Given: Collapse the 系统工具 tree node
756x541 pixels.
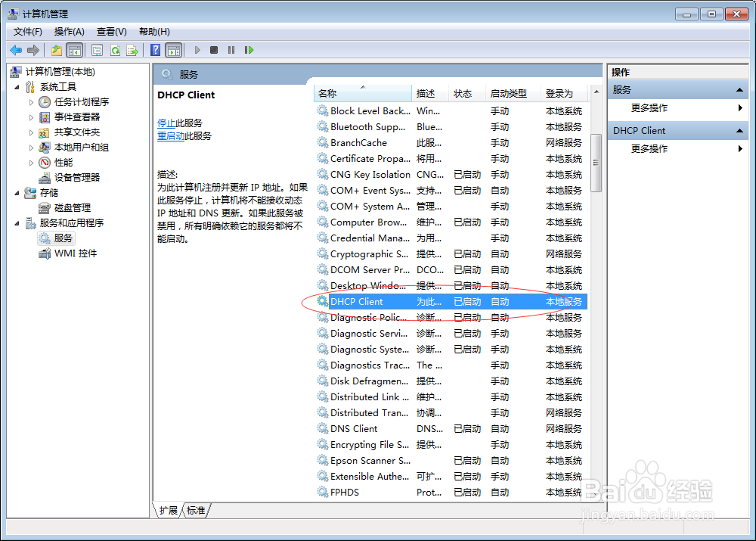Looking at the screenshot, I should (18, 86).
